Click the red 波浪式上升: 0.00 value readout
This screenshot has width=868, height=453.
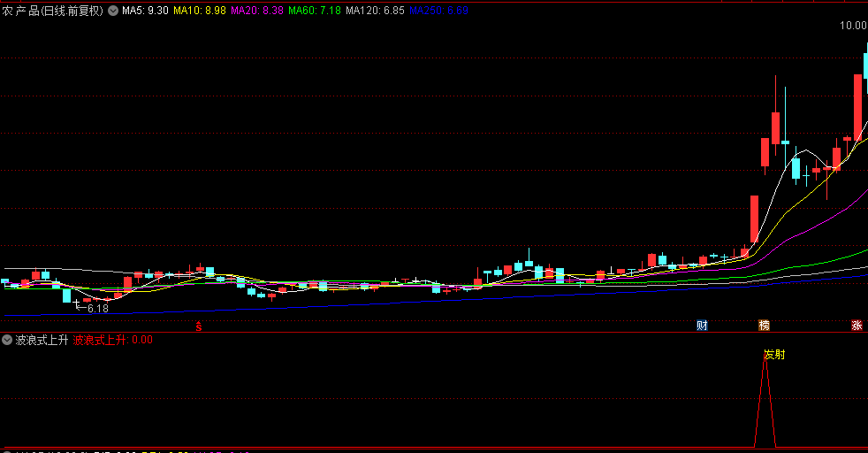pos(113,340)
